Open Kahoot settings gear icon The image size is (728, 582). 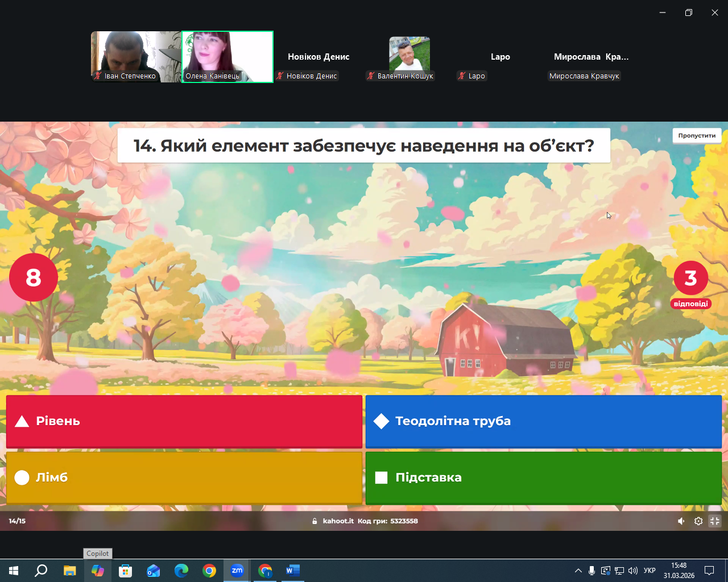(x=698, y=521)
